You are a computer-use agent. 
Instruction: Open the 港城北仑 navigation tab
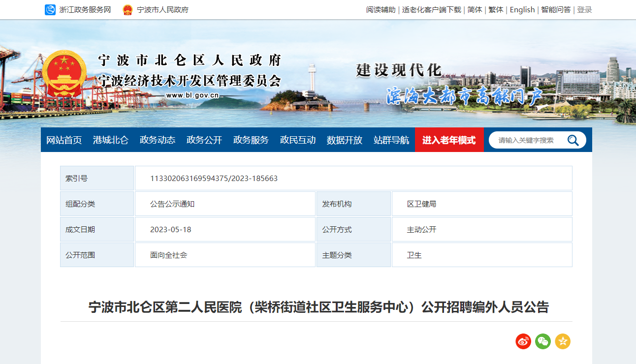(111, 140)
